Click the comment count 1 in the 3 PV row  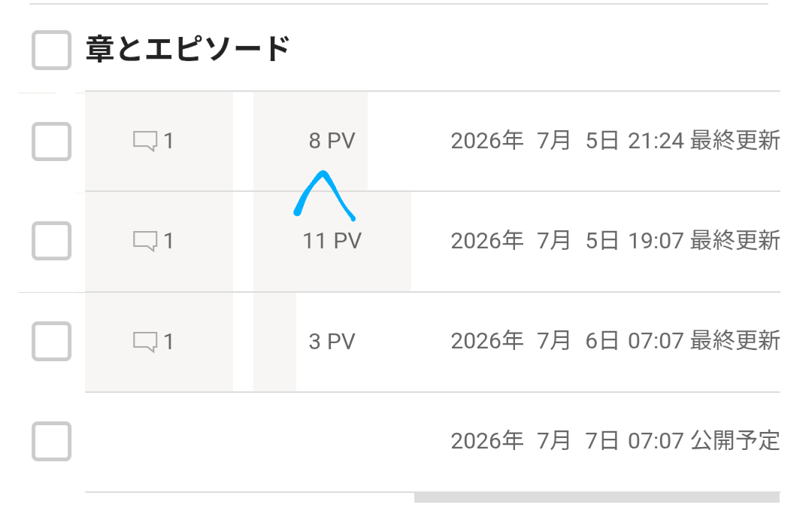168,342
